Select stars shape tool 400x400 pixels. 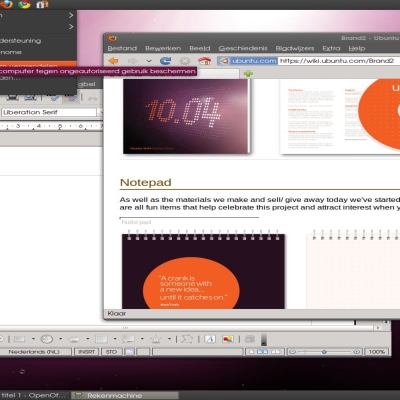(156, 339)
